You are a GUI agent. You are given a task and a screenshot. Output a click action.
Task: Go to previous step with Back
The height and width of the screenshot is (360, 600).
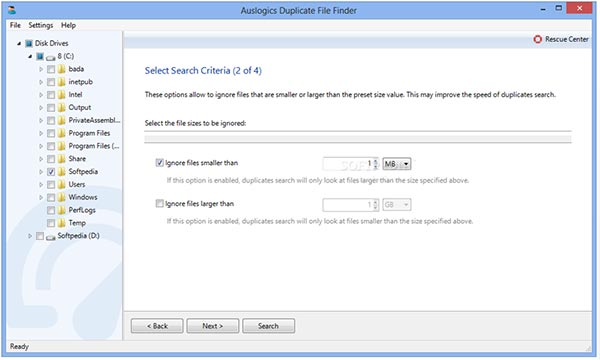point(157,326)
